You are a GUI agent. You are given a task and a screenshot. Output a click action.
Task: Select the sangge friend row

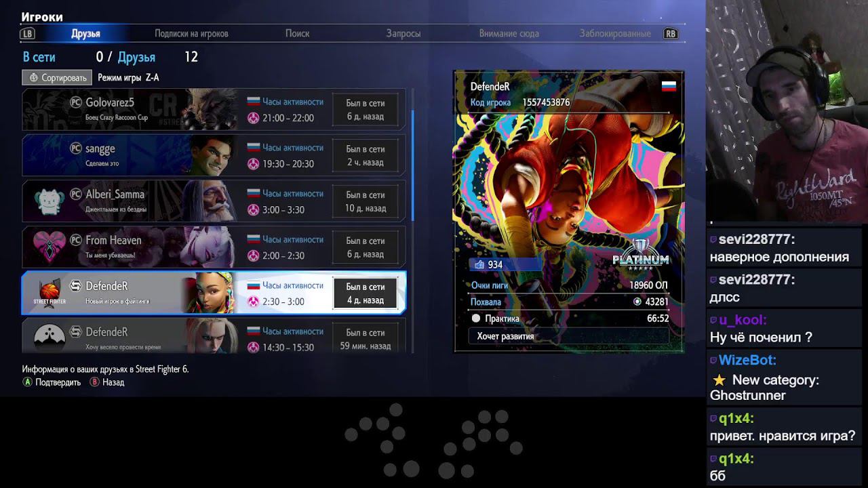tap(214, 155)
